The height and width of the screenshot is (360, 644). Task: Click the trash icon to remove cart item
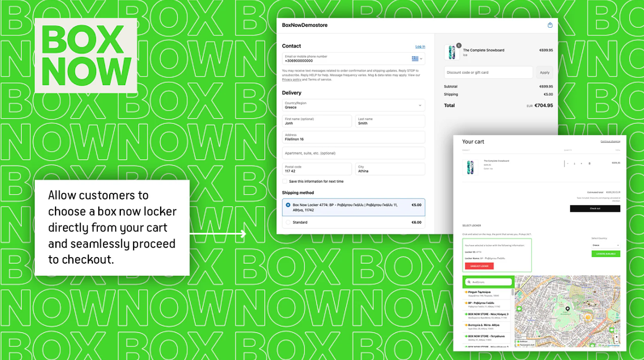click(x=590, y=163)
